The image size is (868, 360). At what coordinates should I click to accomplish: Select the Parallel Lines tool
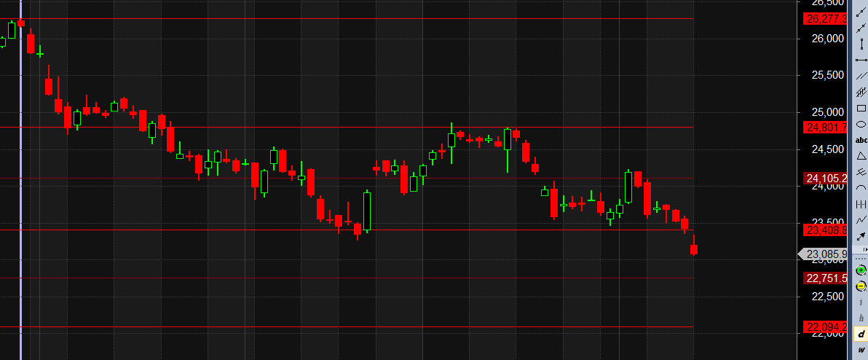click(x=861, y=76)
